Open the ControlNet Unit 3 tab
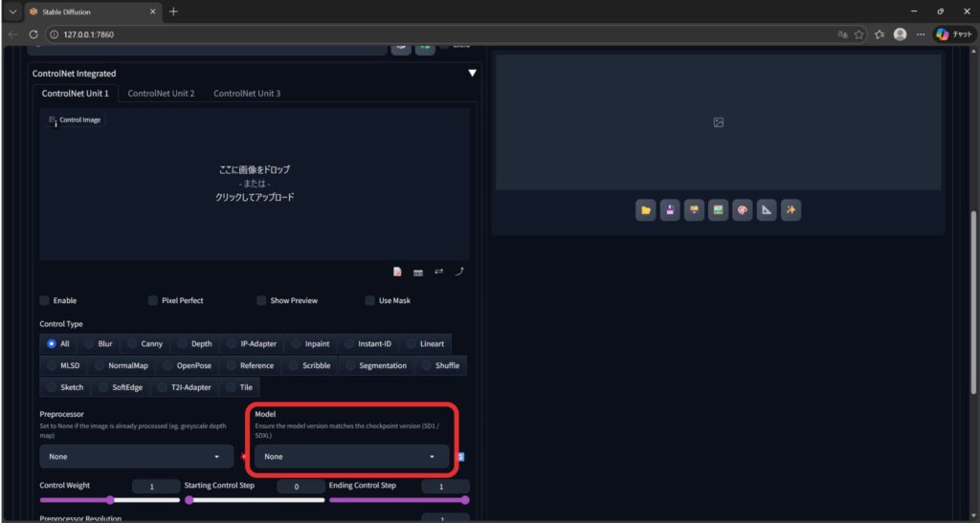 [246, 94]
